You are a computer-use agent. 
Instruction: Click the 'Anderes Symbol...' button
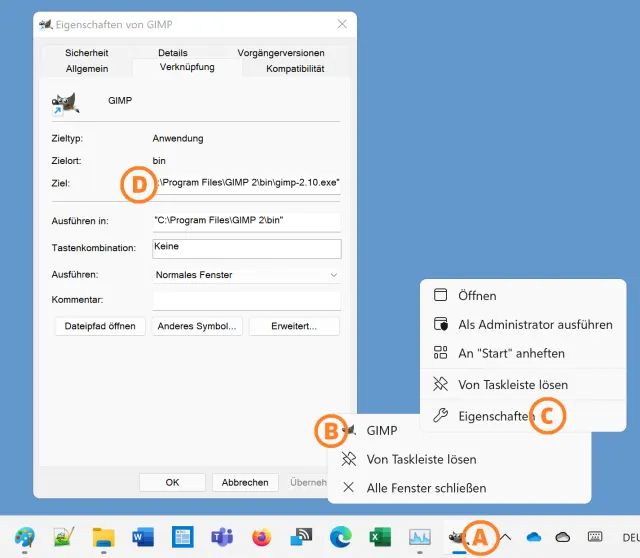(198, 326)
